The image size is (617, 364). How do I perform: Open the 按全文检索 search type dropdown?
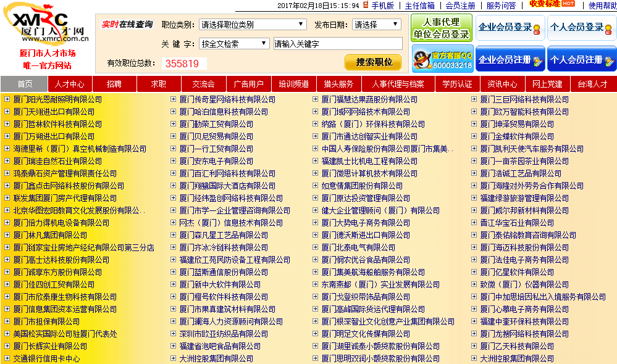(x=234, y=44)
